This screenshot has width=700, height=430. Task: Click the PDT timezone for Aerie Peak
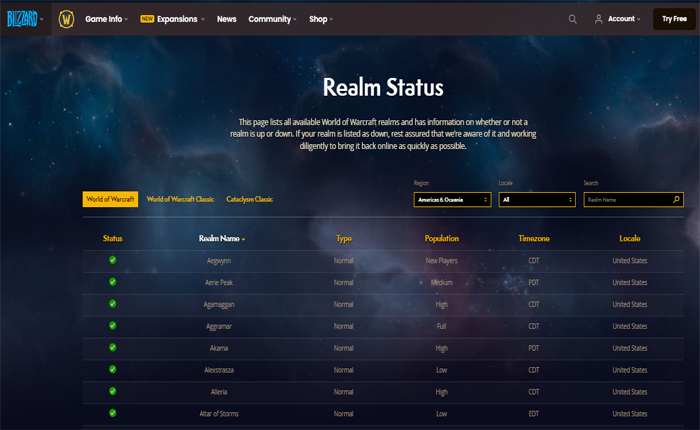[x=533, y=282]
